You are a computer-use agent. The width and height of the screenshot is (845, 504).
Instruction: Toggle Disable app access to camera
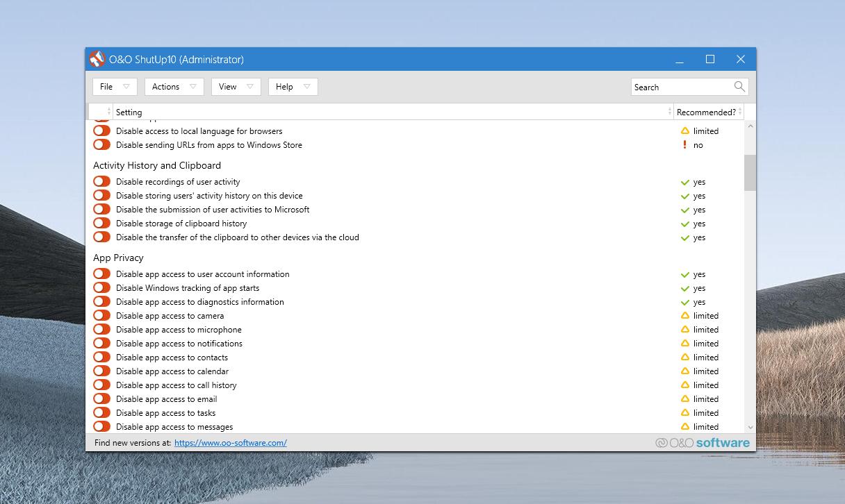tap(102, 315)
